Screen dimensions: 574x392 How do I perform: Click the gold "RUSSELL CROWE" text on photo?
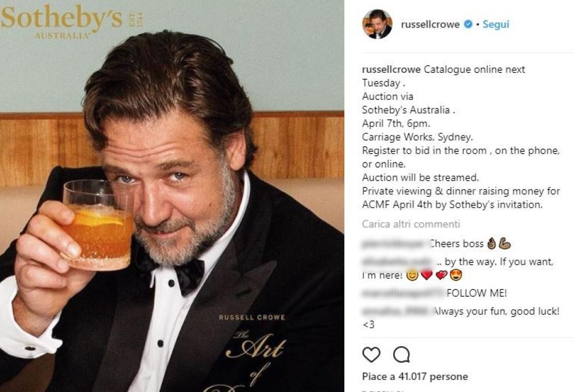(x=251, y=317)
